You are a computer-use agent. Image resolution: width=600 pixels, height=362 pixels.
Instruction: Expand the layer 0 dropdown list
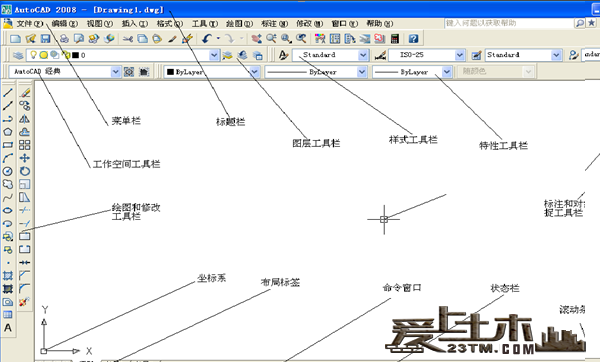(x=214, y=55)
